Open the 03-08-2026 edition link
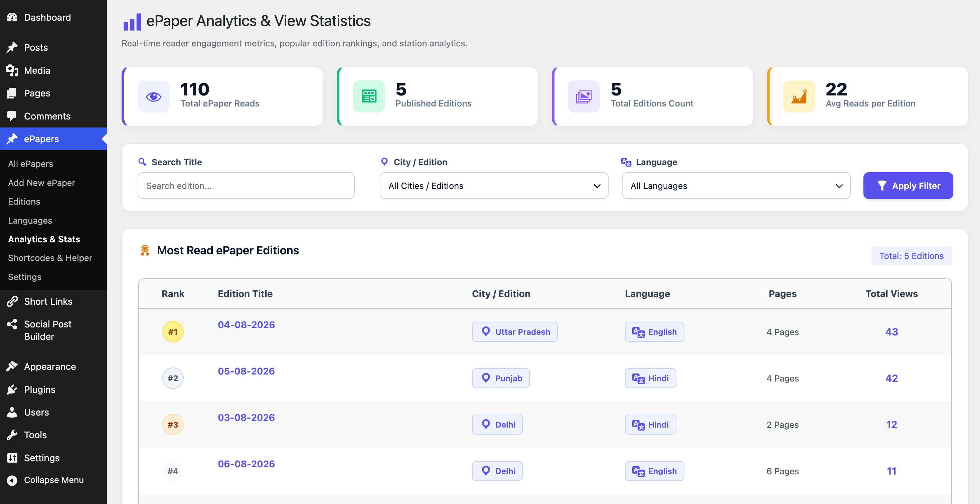 click(246, 418)
